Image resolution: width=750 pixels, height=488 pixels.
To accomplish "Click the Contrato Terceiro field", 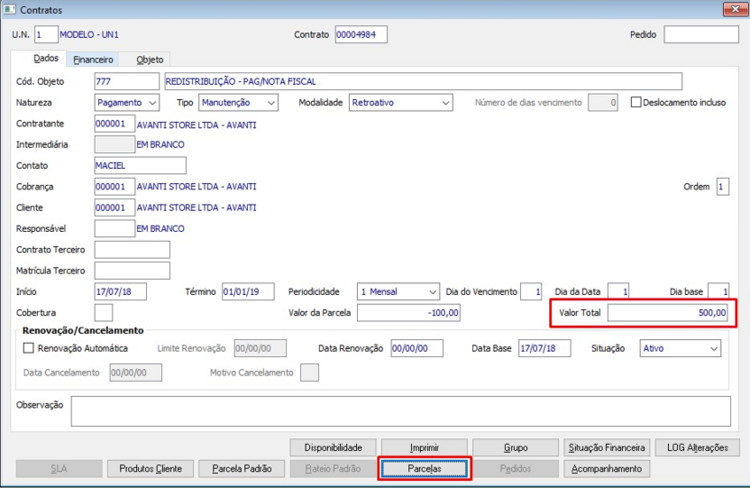I will (132, 250).
